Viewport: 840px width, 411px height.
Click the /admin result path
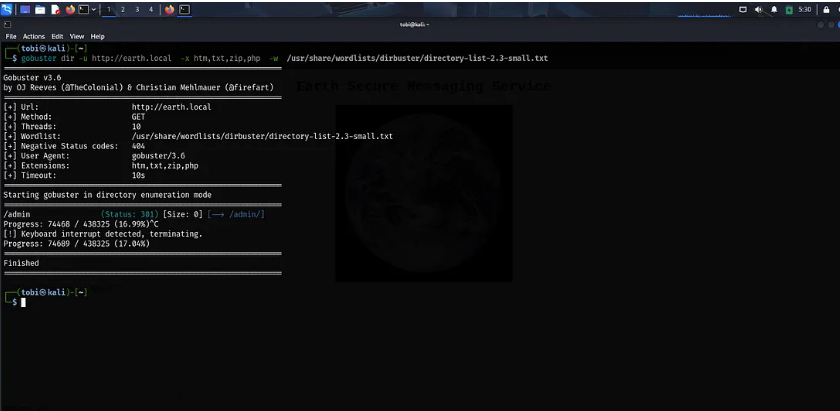click(17, 214)
